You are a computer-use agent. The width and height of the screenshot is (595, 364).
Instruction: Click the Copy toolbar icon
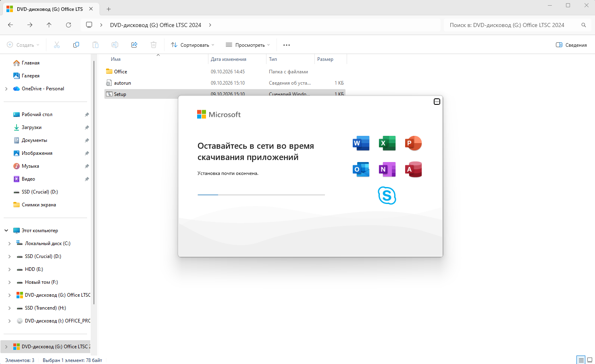click(76, 45)
